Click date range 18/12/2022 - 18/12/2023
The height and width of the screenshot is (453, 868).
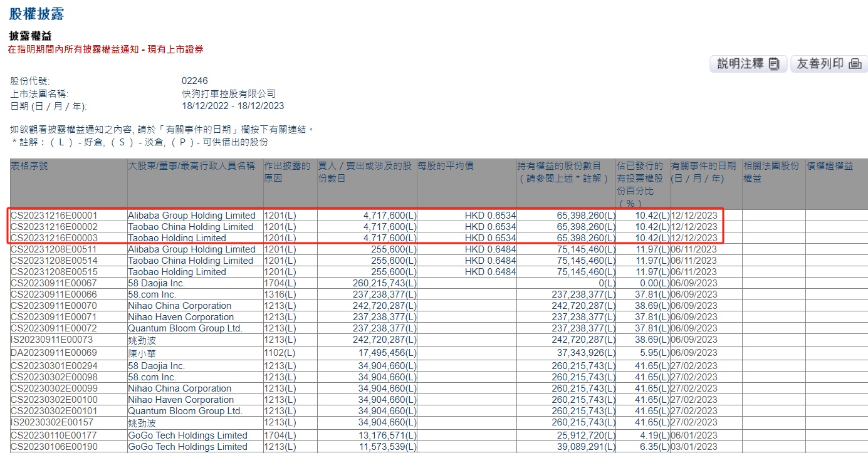point(233,106)
